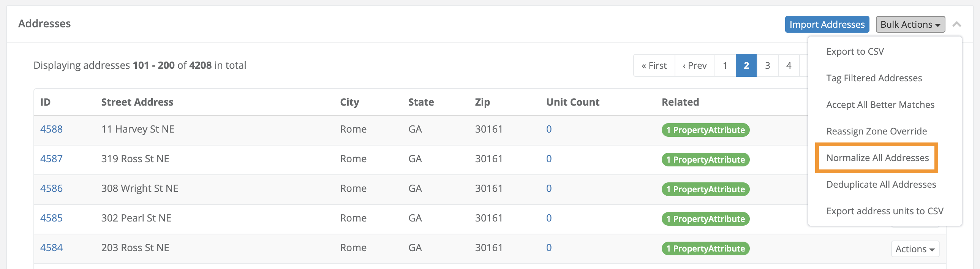Collapse the Addresses panel with chevron icon
The image size is (980, 269).
(957, 24)
